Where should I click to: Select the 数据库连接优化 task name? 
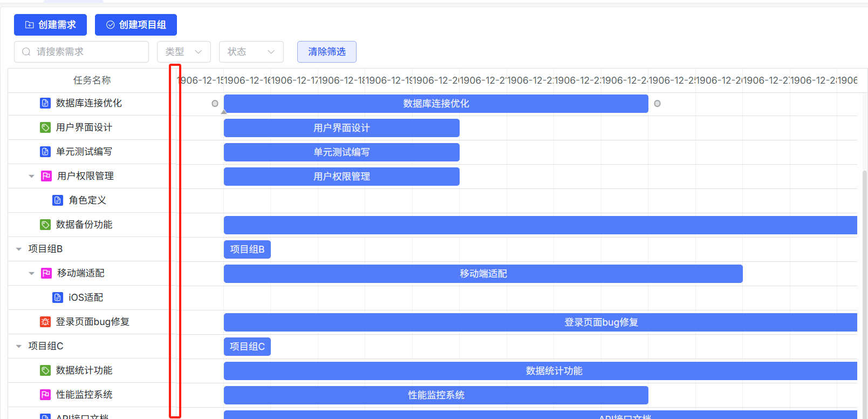[89, 103]
